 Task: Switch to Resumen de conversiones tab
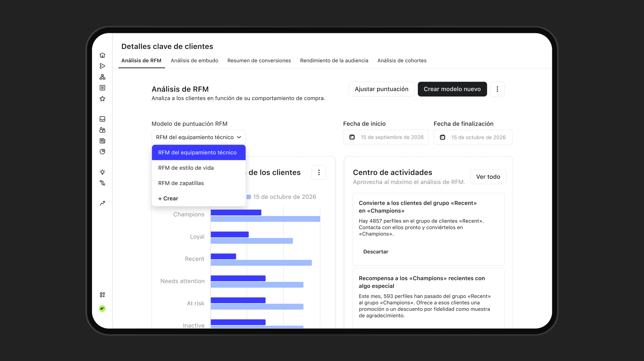[259, 61]
